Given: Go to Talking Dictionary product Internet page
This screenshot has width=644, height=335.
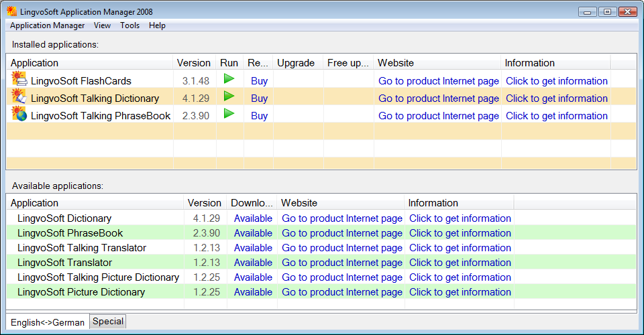Looking at the screenshot, I should 439,98.
